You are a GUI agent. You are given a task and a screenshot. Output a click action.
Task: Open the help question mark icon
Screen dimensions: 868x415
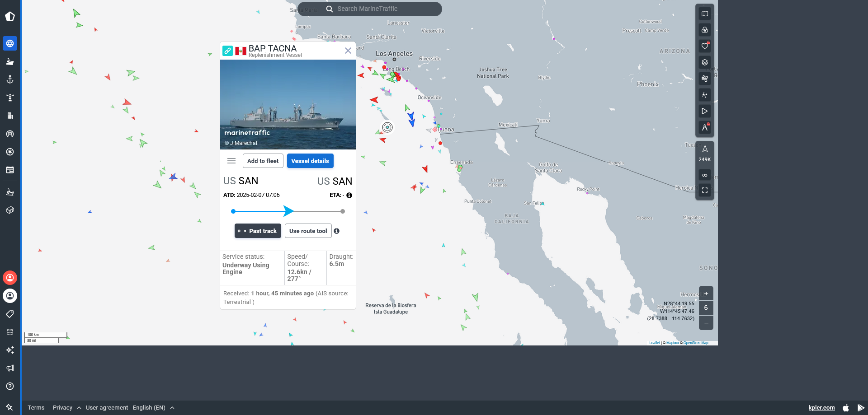click(x=10, y=386)
